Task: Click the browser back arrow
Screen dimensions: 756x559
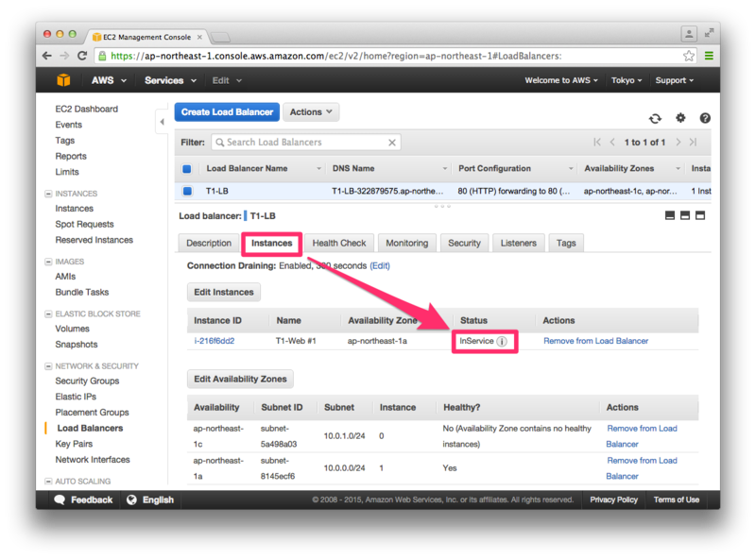Action: 46,56
